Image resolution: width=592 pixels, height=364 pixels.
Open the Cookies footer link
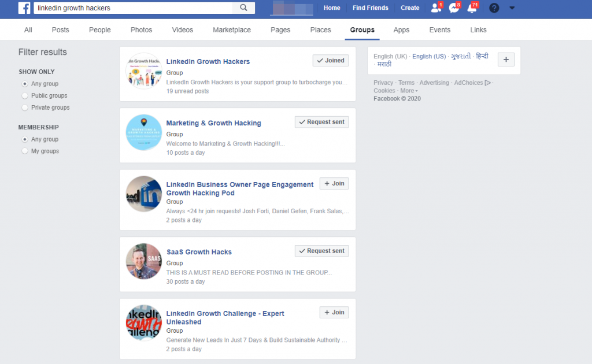(384, 91)
